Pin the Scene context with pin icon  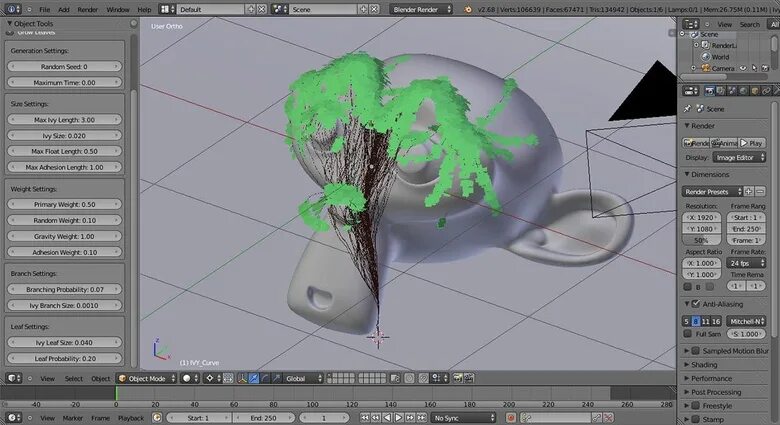pos(687,108)
